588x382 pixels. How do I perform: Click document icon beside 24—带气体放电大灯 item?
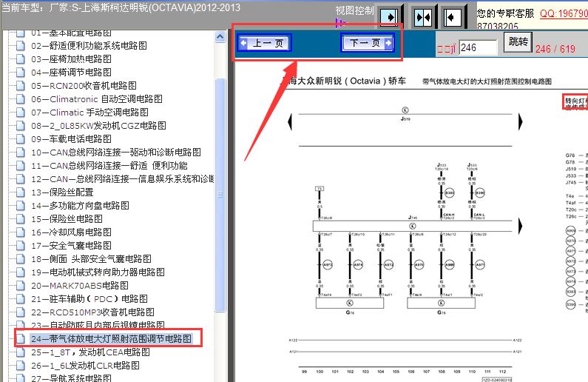pos(21,339)
